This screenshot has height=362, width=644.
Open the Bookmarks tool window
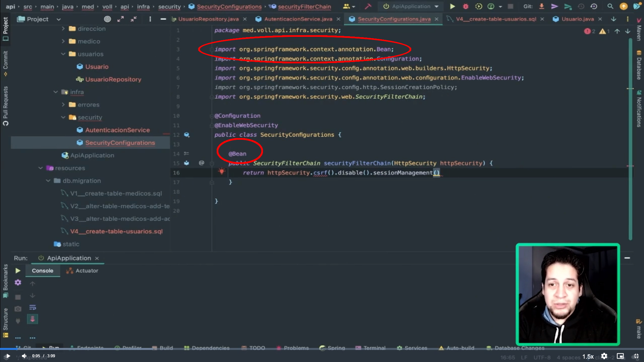(5, 281)
